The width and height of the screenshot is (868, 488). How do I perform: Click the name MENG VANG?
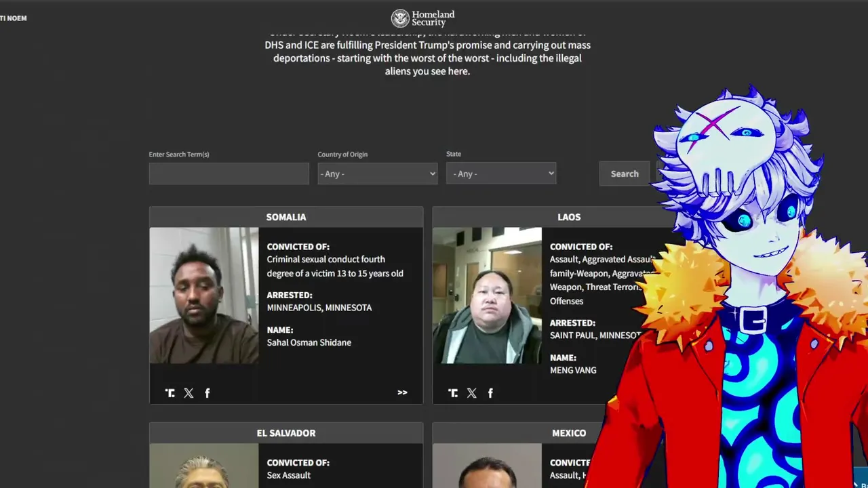pos(573,370)
